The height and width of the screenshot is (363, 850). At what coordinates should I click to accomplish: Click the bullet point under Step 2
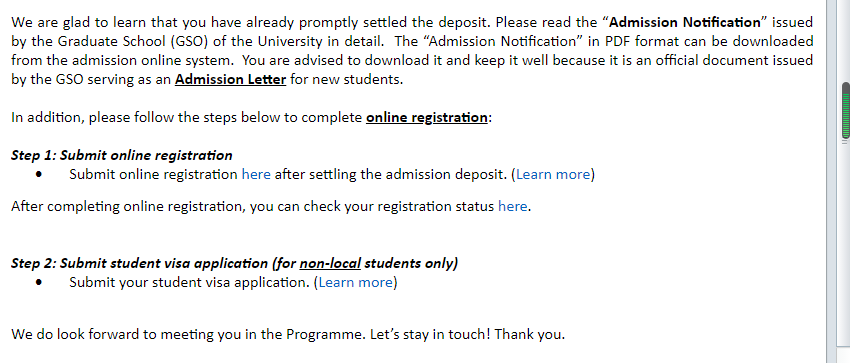[38, 282]
